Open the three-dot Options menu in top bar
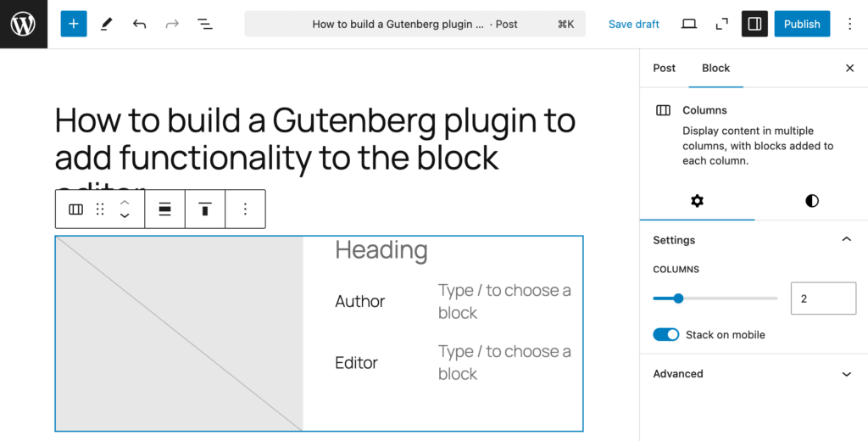 [850, 24]
